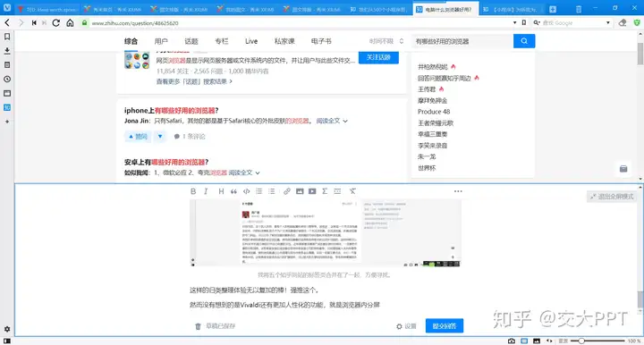
Task: Switch to the TED tab
Action: pyautogui.click(x=47, y=9)
